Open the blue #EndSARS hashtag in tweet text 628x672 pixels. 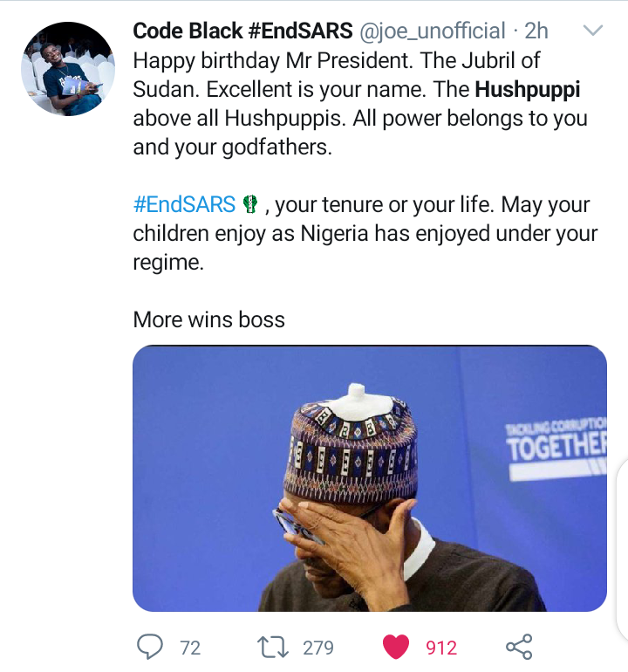(x=184, y=205)
